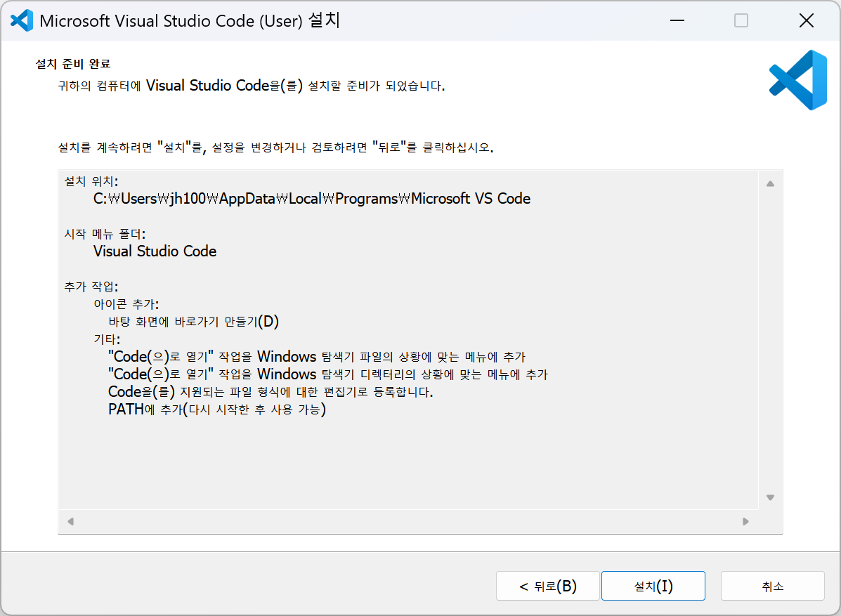Click the scroll right arrow in summary box
Viewport: 841px width, 616px height.
[x=745, y=521]
